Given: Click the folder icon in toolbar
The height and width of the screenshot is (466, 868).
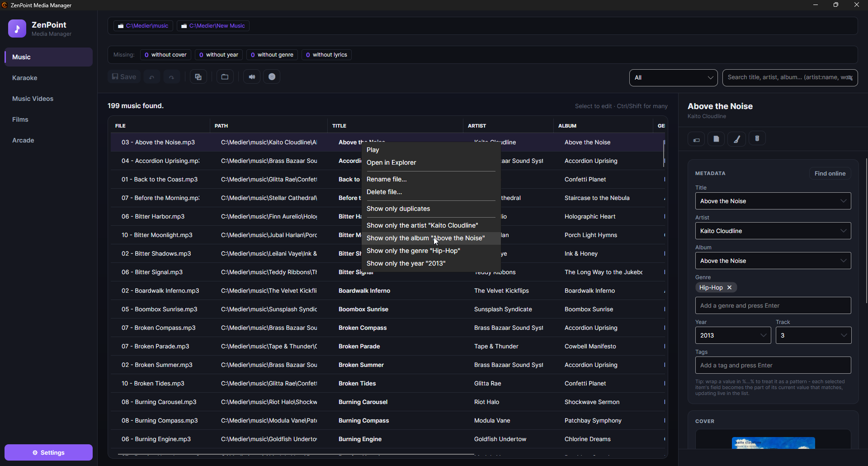Looking at the screenshot, I should [x=225, y=77].
